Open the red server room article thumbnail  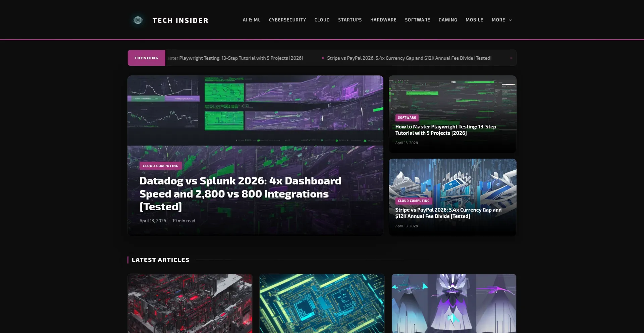pos(190,303)
